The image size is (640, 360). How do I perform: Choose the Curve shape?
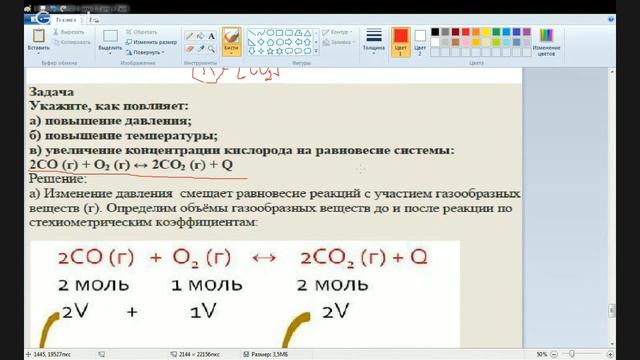coord(261,33)
